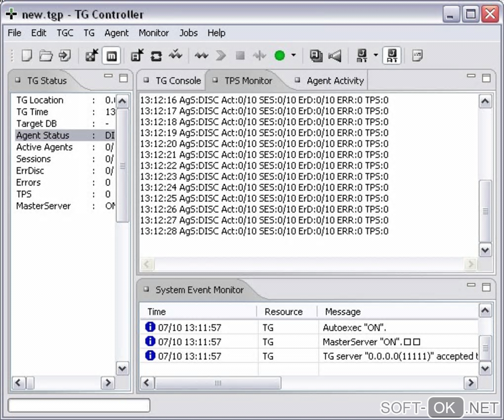The height and width of the screenshot is (420, 504).
Task: Open the File menu
Action: click(14, 33)
